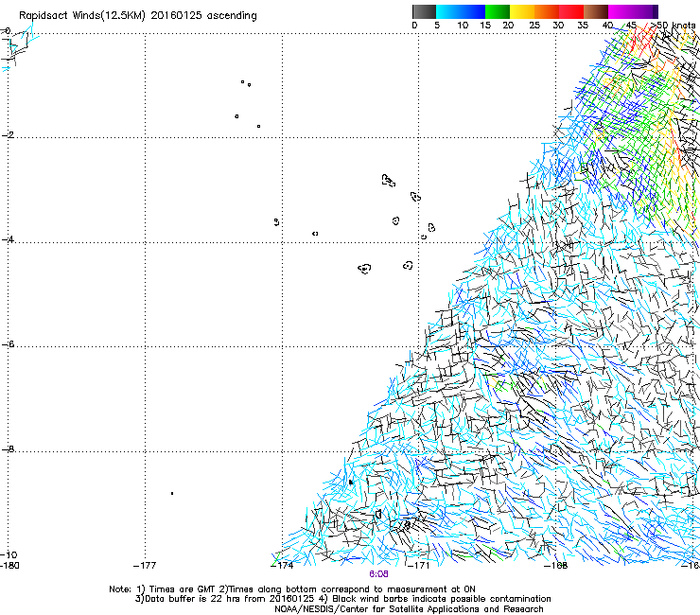Click the '-2' latitude axis label
This screenshot has height=615, width=700.
[x=8, y=135]
